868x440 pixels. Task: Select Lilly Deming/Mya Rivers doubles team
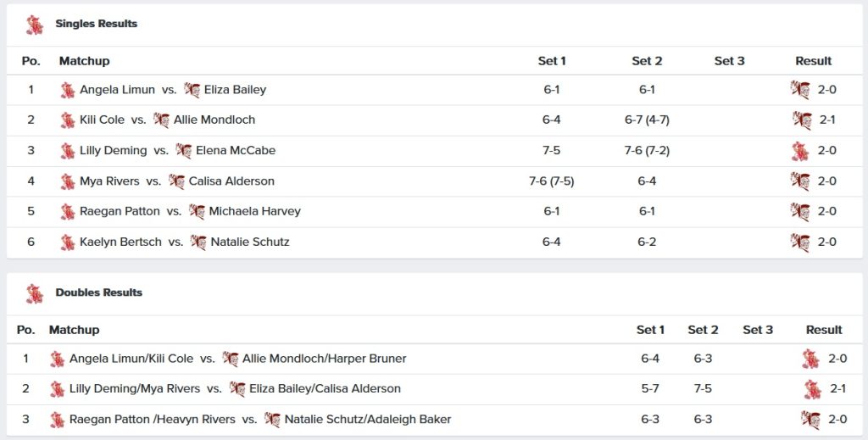[135, 389]
